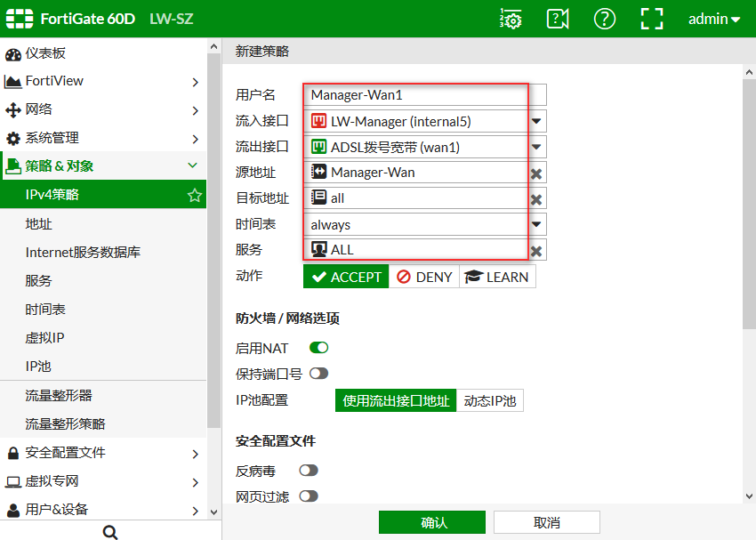The image size is (756, 540).
Task: Click the 仪表板 dashboard gauge icon
Action: pos(13,54)
